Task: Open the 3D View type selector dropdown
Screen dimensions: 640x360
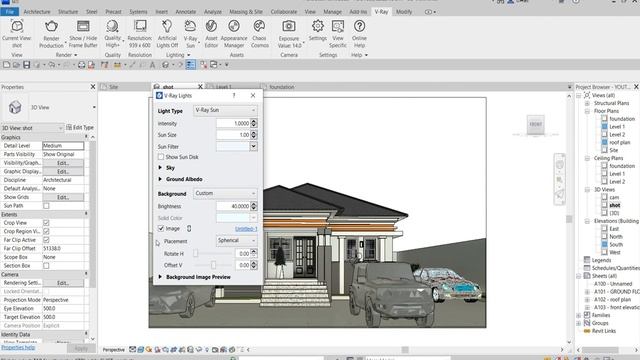Action: tap(94, 107)
